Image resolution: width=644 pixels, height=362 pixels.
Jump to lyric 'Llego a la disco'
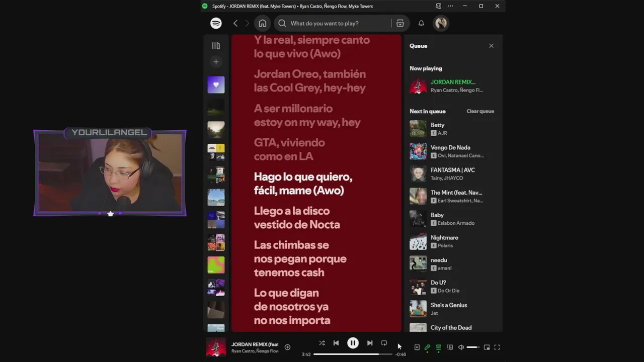297,218
